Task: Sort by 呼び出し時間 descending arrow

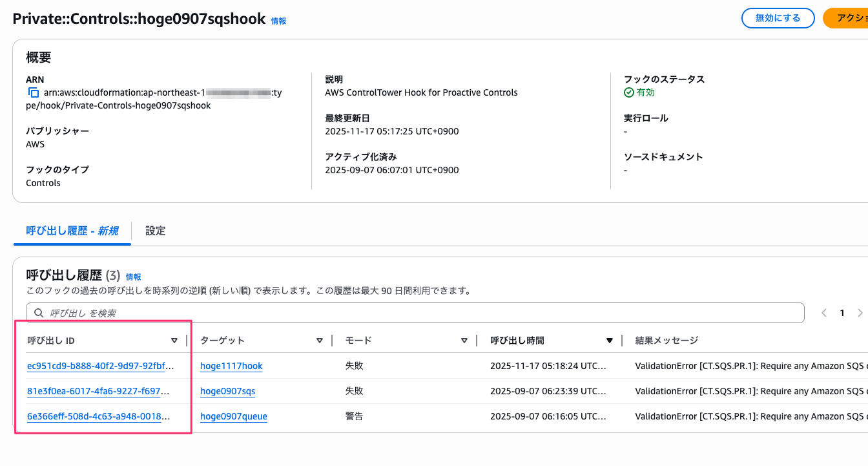Action: [x=609, y=341]
